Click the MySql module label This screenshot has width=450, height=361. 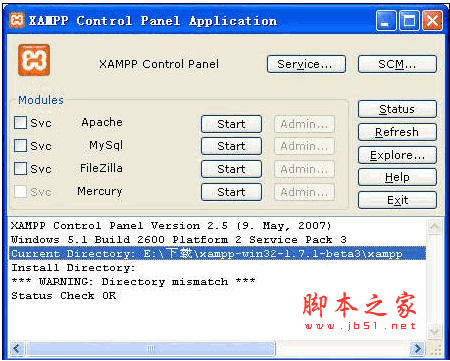coord(106,145)
